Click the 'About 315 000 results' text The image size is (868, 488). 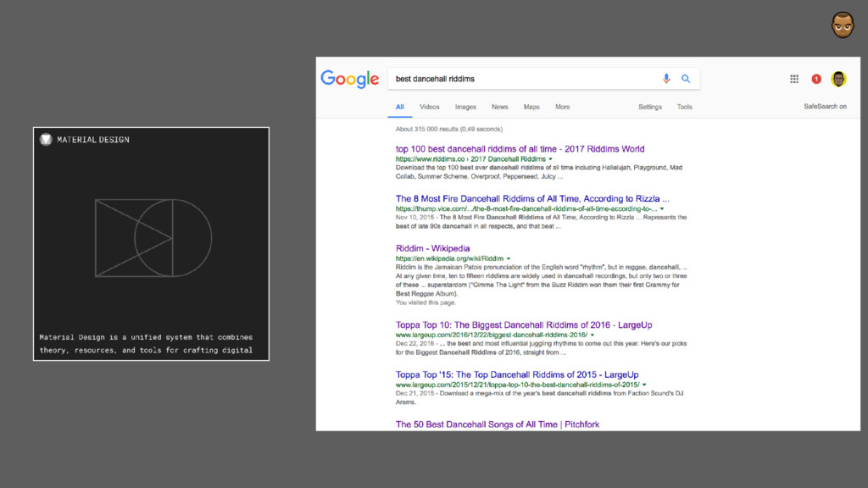click(449, 129)
